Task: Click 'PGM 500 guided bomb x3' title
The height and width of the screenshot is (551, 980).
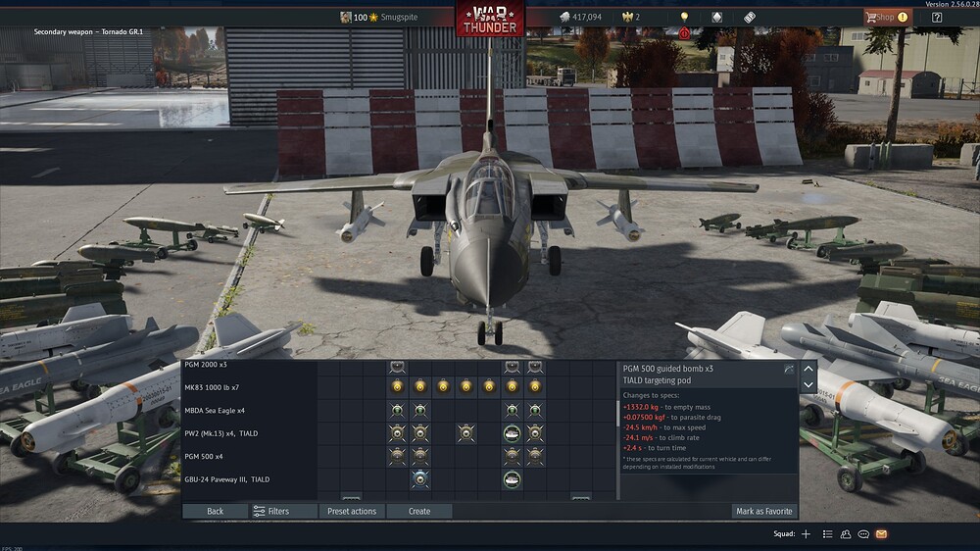Action: coord(667,369)
